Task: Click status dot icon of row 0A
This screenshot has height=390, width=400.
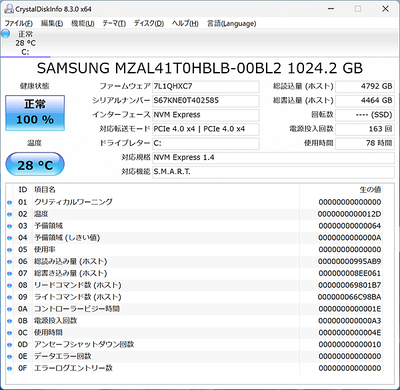Action: 9,309
